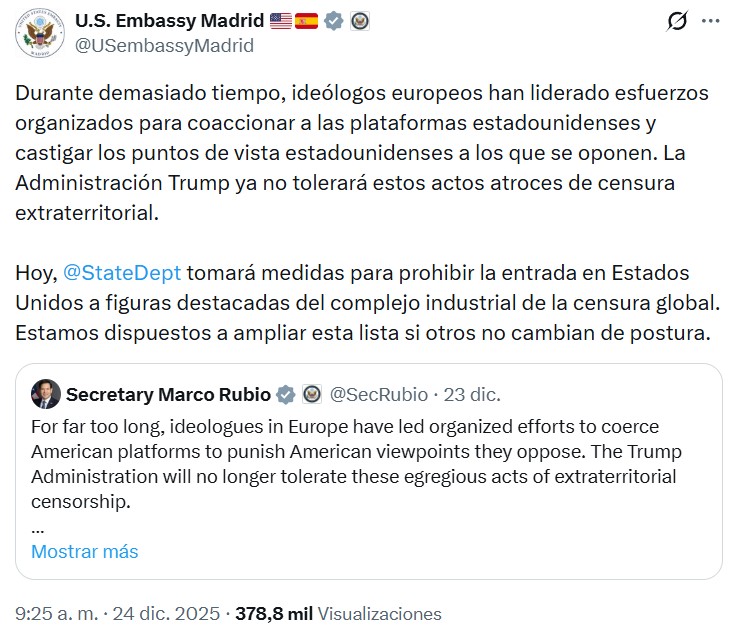Click the Grok icon on the post
The height and width of the screenshot is (638, 741).
click(x=676, y=21)
